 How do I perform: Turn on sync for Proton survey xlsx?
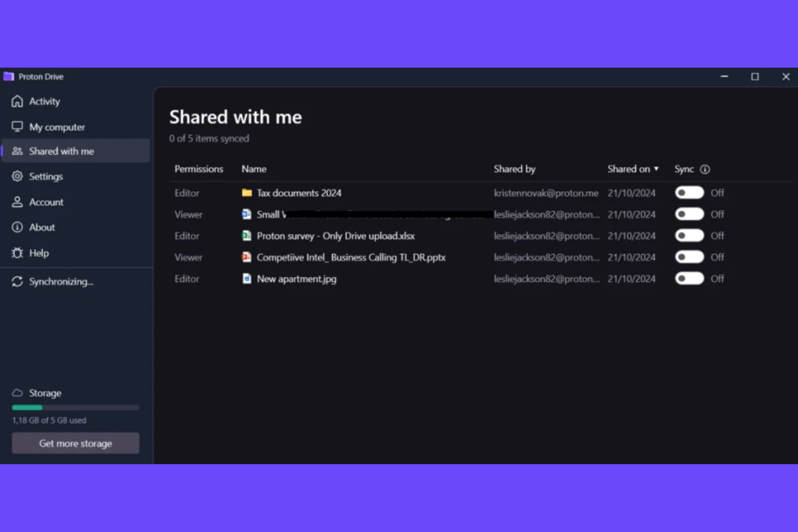click(689, 236)
